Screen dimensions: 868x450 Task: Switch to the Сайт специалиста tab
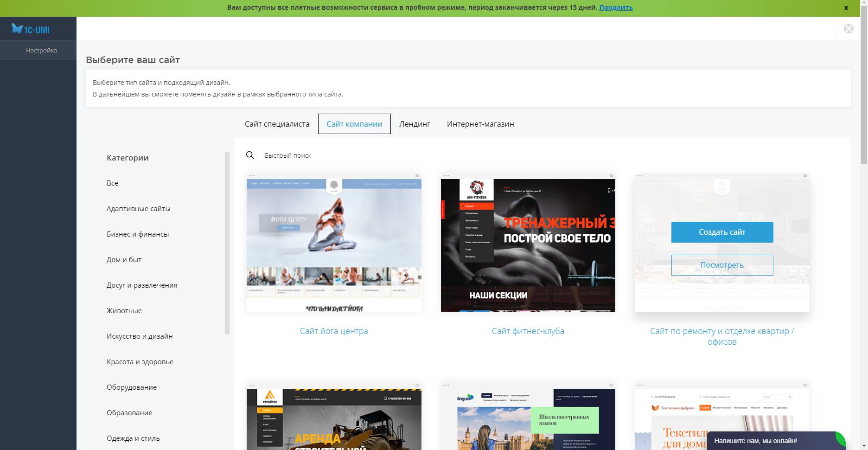(277, 124)
